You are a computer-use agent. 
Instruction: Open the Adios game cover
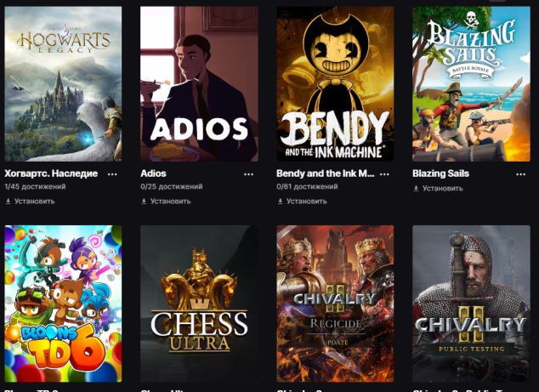pos(199,84)
